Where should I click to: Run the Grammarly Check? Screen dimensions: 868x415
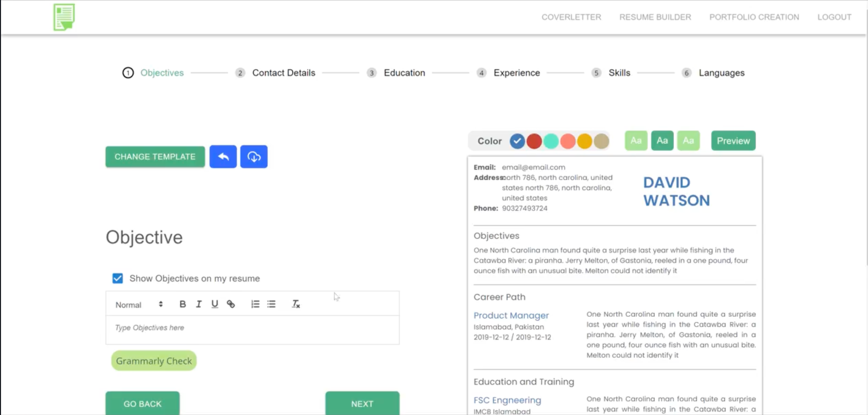tap(154, 361)
